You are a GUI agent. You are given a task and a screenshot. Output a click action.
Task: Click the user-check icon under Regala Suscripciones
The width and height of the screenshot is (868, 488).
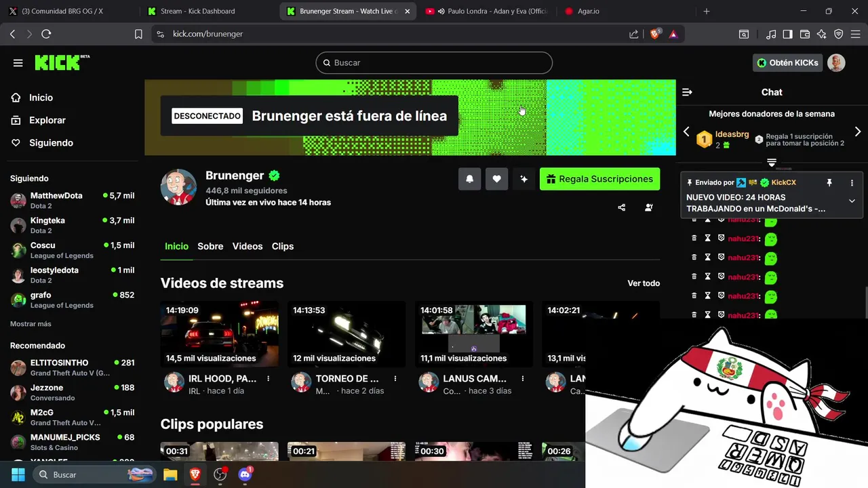649,207
